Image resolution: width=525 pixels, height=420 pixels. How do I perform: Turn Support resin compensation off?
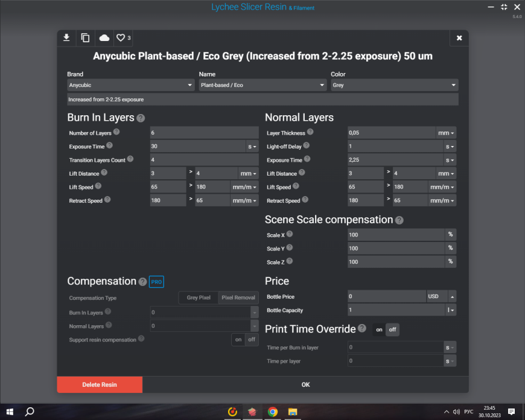[252, 340]
